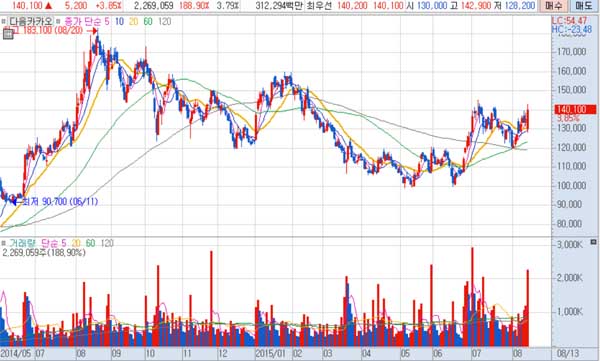600x361 pixels.
Task: Click the 3.79% value in top bar
Action: pos(228,6)
